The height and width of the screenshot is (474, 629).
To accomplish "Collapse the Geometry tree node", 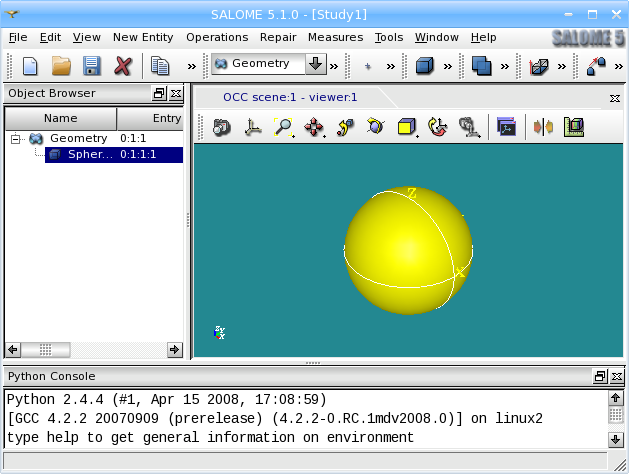I will coord(15,139).
